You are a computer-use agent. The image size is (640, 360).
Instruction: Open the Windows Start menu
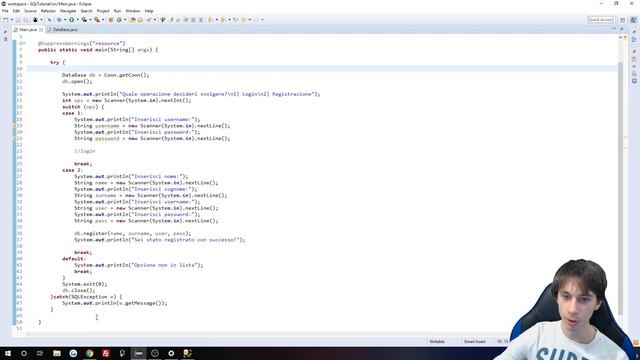[8, 353]
